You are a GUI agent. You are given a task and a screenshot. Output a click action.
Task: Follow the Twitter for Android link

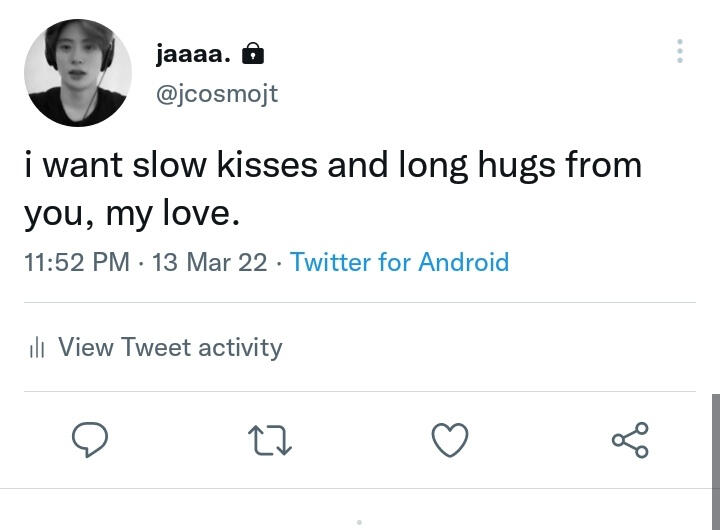399,262
